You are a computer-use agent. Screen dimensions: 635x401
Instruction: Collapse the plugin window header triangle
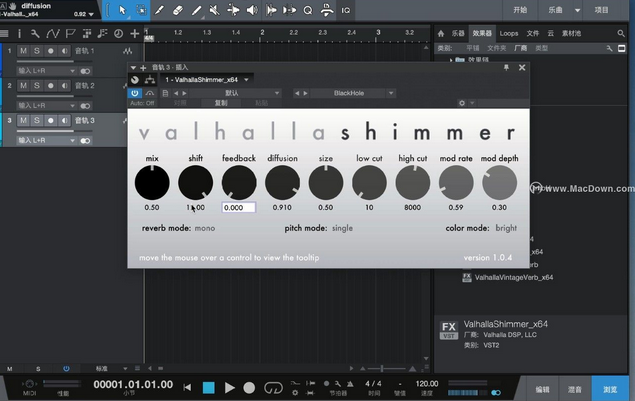(133, 68)
